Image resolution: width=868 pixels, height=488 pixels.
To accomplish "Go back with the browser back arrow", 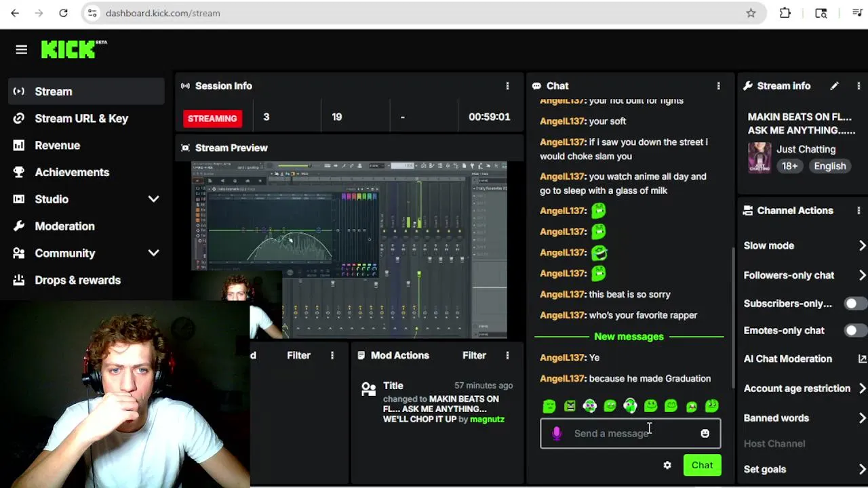I will pyautogui.click(x=15, y=13).
